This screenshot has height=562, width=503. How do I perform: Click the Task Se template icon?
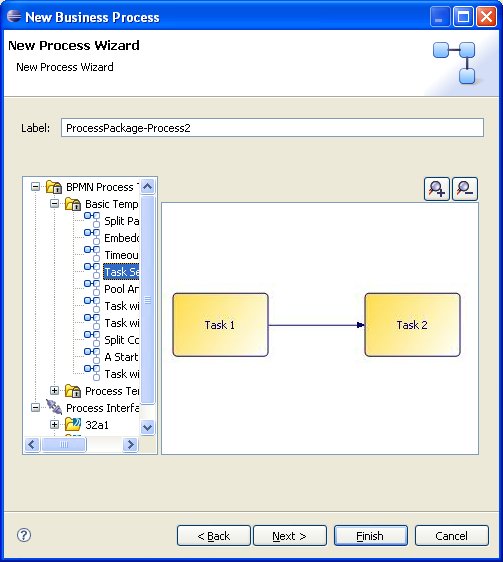(92, 271)
